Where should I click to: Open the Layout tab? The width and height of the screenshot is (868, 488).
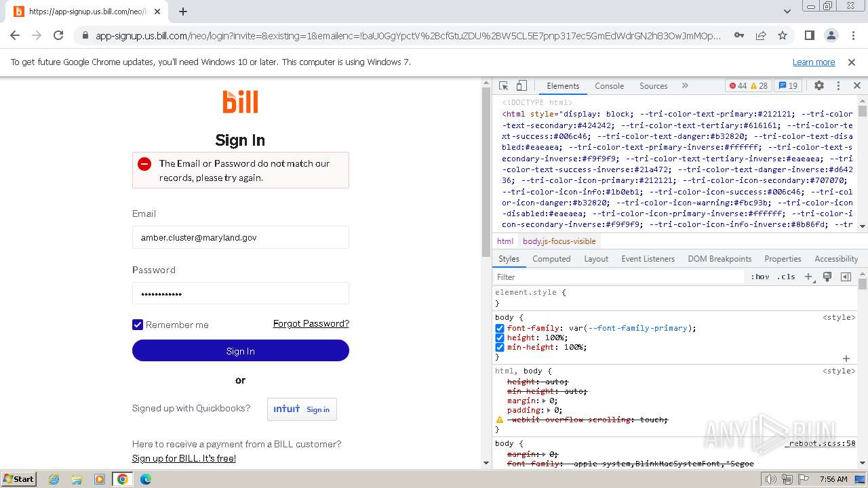pos(596,259)
